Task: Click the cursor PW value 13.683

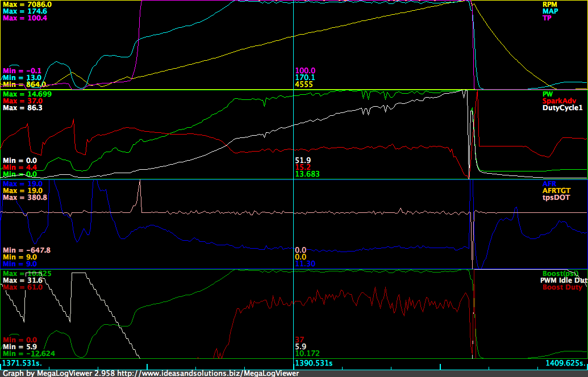Action: click(307, 174)
